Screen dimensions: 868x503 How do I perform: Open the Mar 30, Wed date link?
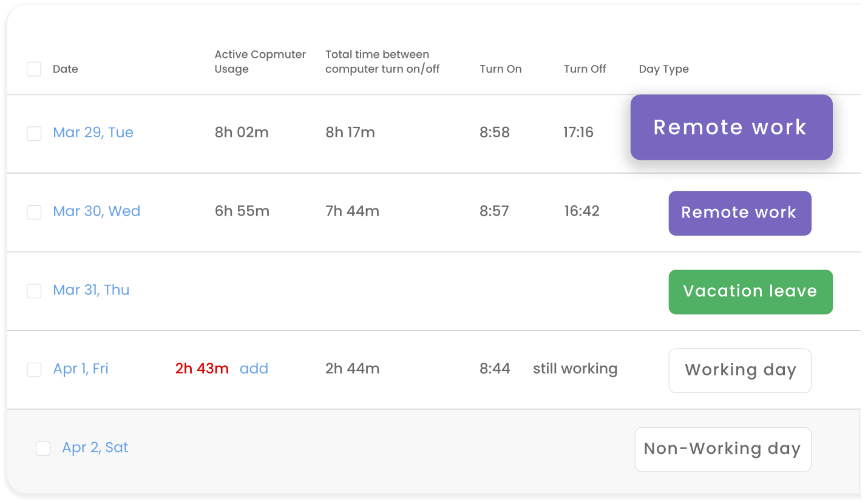pyautogui.click(x=97, y=211)
